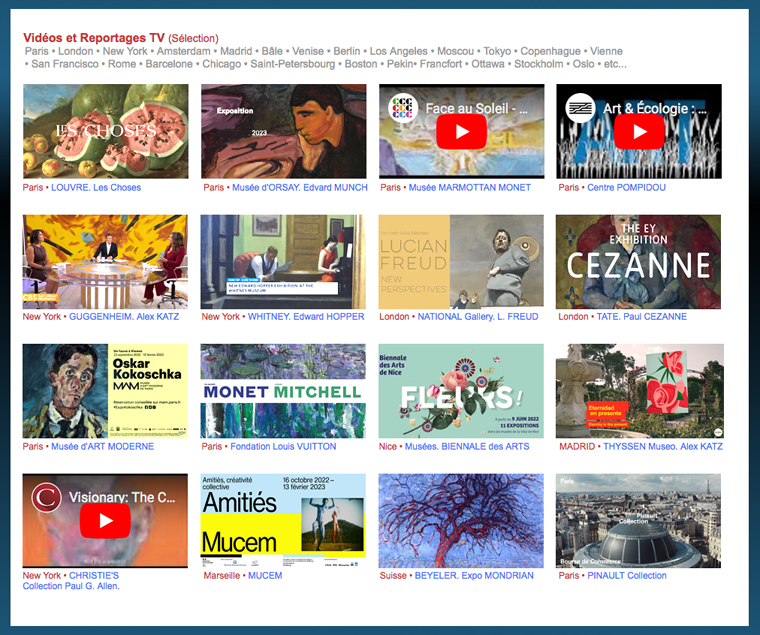The width and height of the screenshot is (760, 635).
Task: Open the Les Choses watermelon thumbnail
Action: point(105,131)
